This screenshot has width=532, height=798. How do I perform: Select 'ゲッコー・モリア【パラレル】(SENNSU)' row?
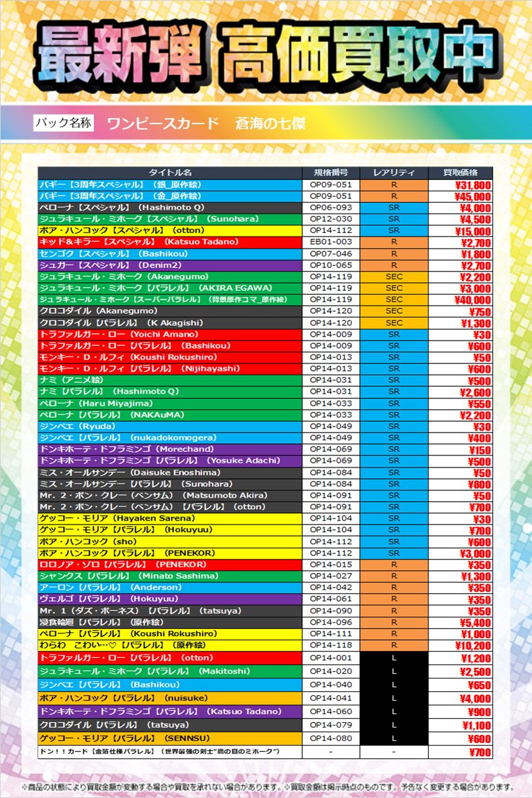click(265, 738)
